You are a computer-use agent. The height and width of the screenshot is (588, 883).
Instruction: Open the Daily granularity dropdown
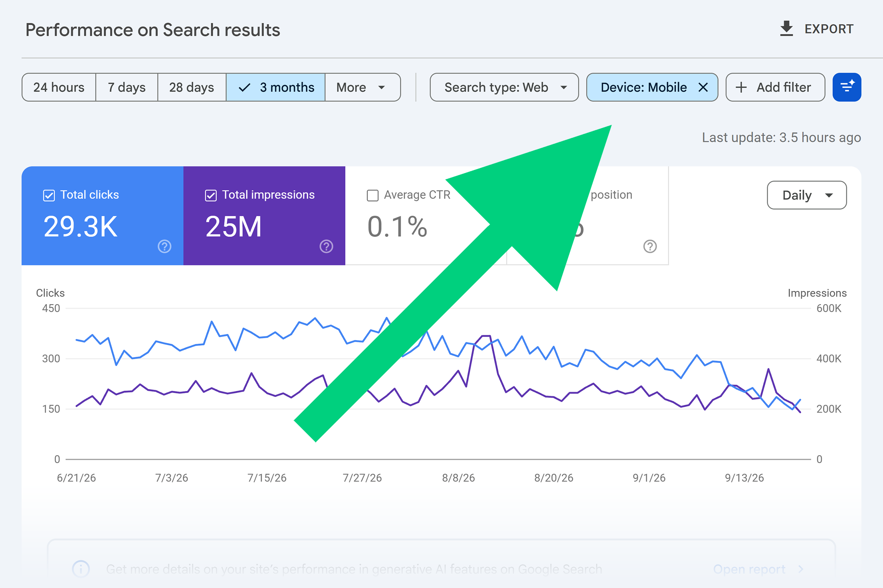click(x=806, y=195)
